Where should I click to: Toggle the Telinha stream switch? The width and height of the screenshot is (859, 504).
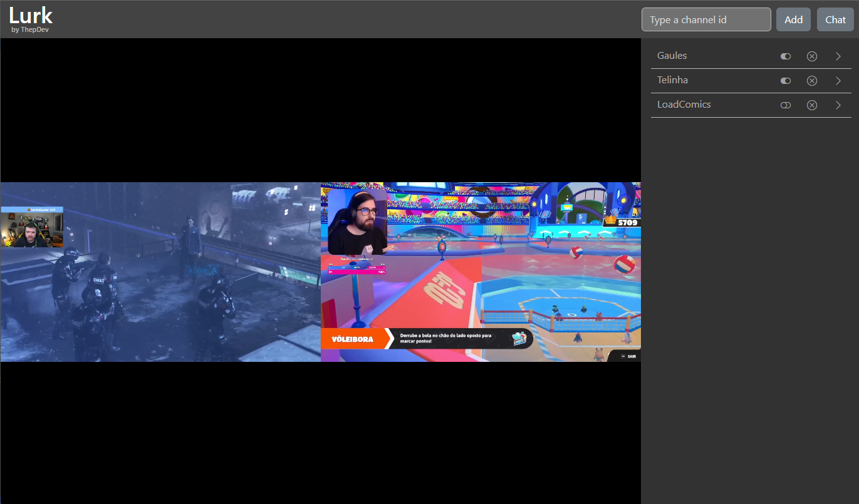pos(786,81)
